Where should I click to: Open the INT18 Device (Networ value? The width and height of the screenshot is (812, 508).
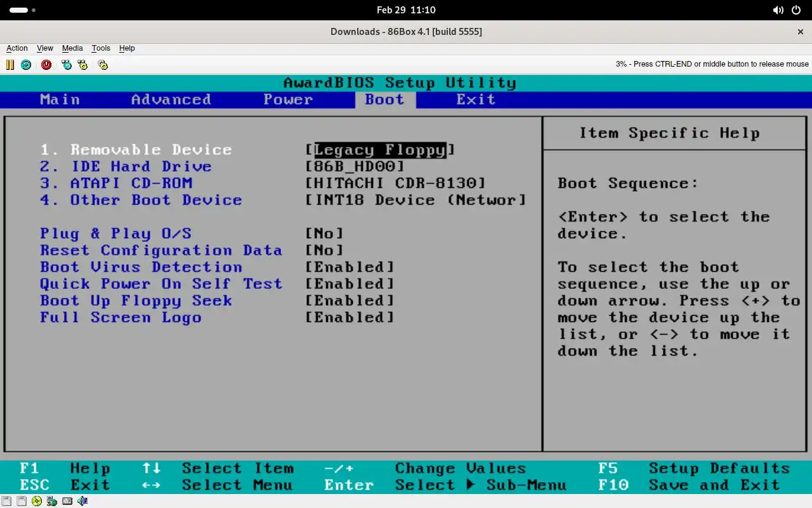pyautogui.click(x=416, y=200)
